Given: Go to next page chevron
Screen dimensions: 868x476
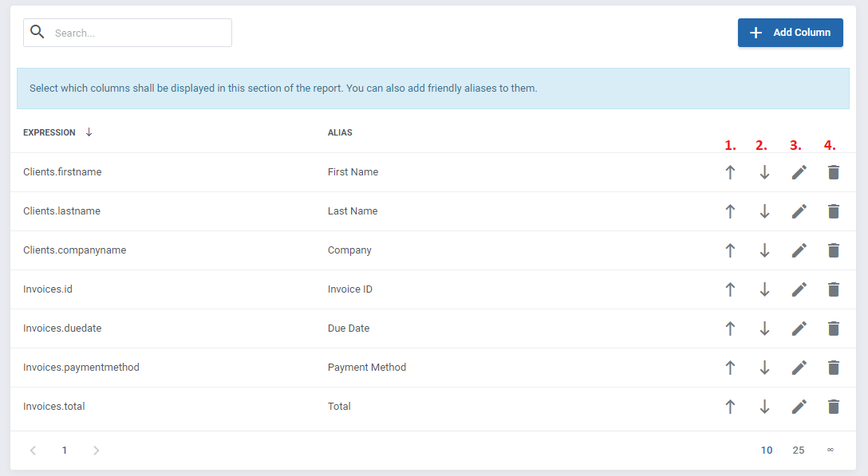Looking at the screenshot, I should [97, 450].
